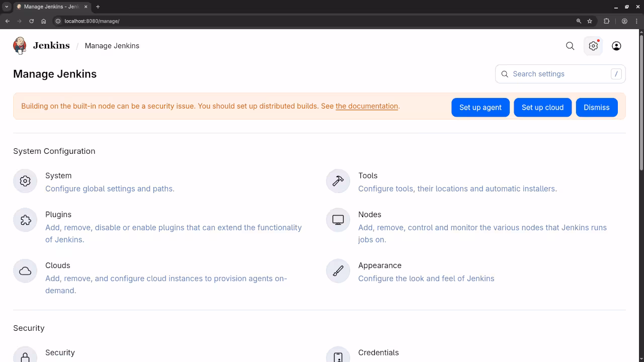
Task: Focus the Search settings input field
Action: [x=558, y=74]
